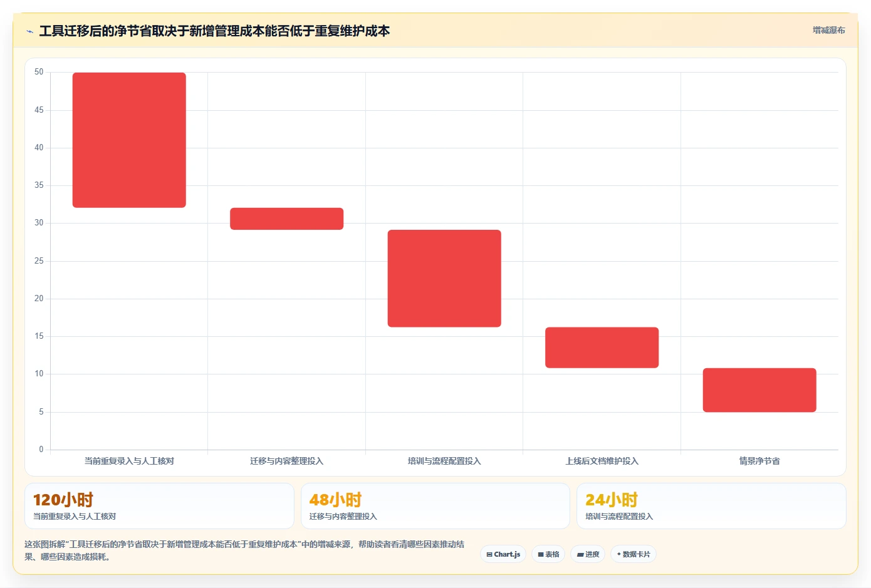Click the x-axis label 情景净节省
This screenshot has height=588, width=871.
click(x=759, y=461)
